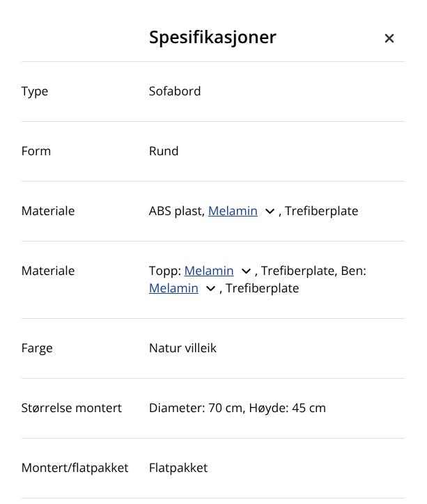Open the Melamin link after Ben
This screenshot has width=427, height=504.
pyautogui.click(x=173, y=288)
